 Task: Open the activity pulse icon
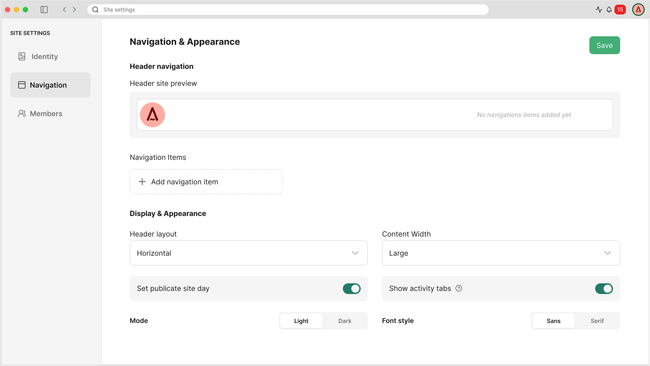tap(599, 10)
